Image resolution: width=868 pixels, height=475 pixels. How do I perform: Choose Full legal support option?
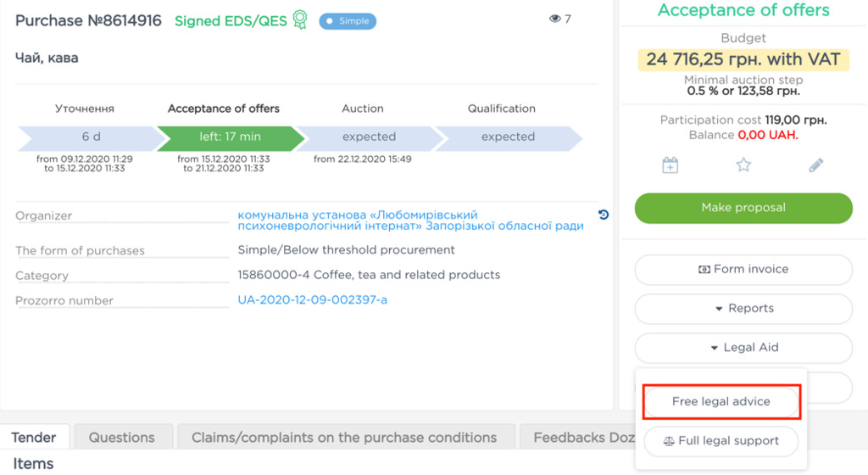pyautogui.click(x=721, y=440)
